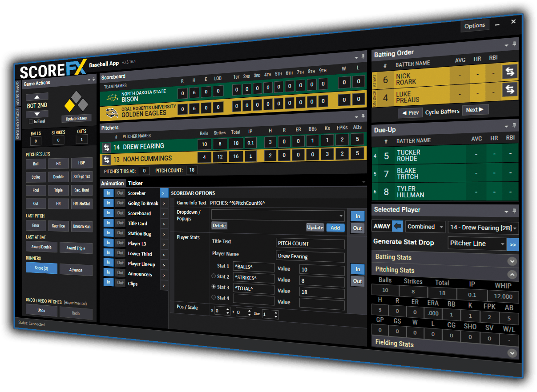Open the Game Setup side tab

[18, 92]
